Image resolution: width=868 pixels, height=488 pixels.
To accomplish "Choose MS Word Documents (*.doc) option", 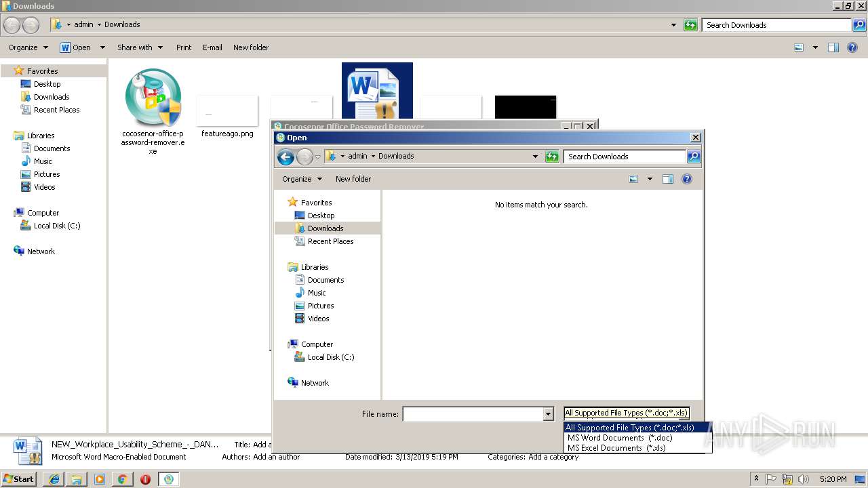I will tap(638, 438).
